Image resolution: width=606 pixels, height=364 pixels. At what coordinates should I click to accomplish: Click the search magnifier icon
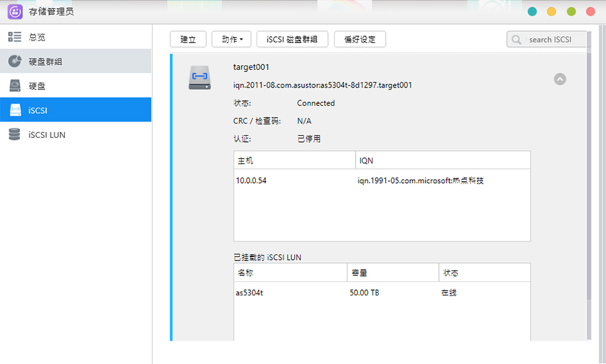(516, 40)
